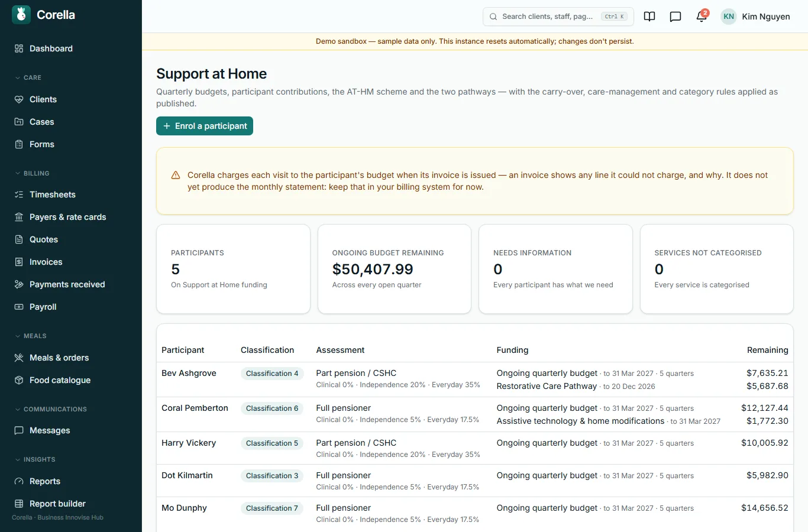Click the Ongoing Budget Remaining card

(x=395, y=269)
